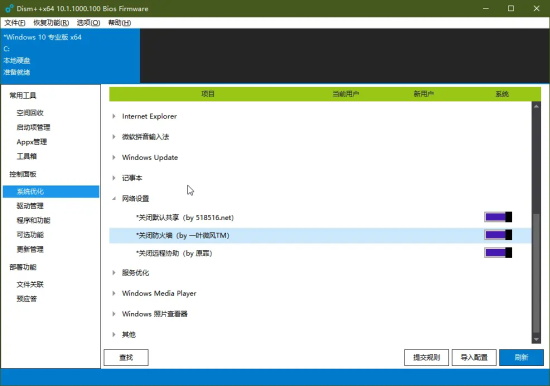Click the Dism++ app icon in title bar
The width and height of the screenshot is (550, 386).
tap(9, 8)
